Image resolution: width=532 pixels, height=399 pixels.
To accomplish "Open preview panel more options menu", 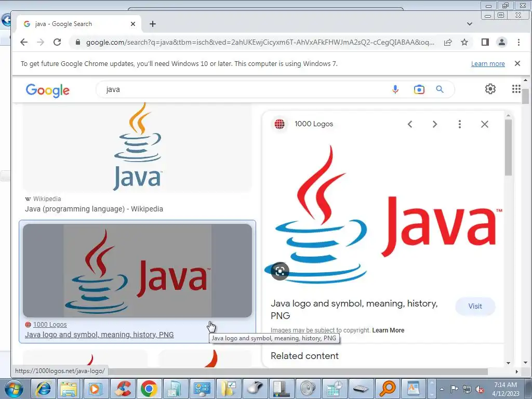I will 460,124.
